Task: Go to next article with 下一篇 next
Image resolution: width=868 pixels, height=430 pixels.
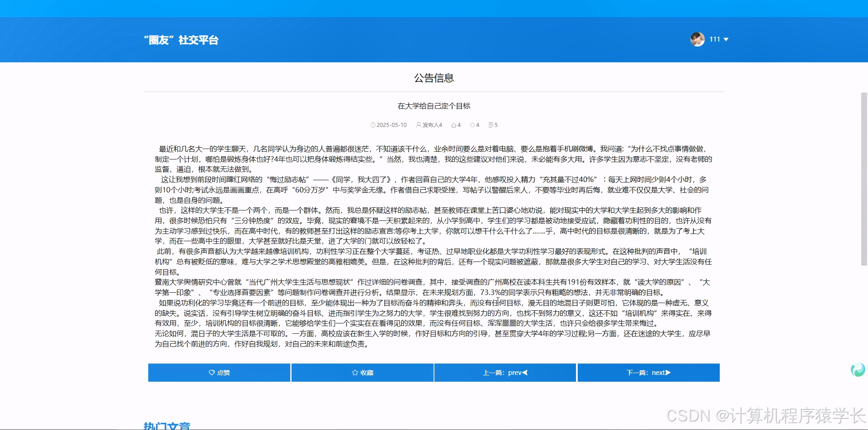Action: 649,373
